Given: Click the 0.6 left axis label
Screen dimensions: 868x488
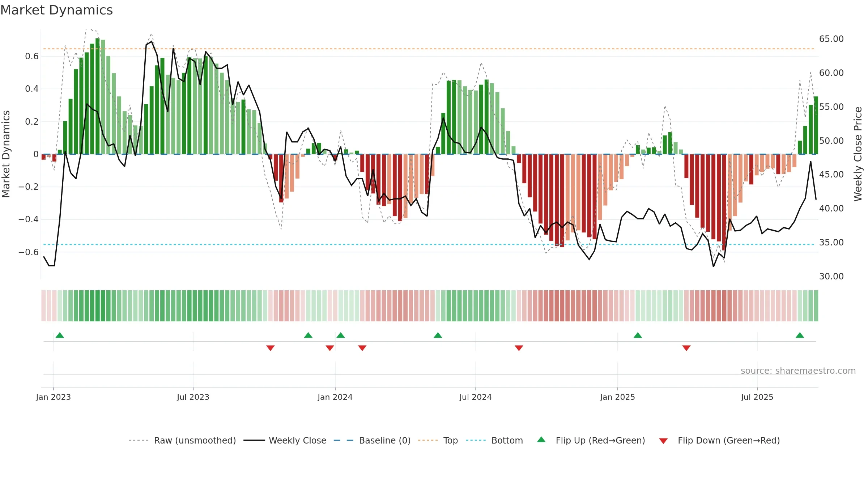Looking at the screenshot, I should click(x=32, y=56).
